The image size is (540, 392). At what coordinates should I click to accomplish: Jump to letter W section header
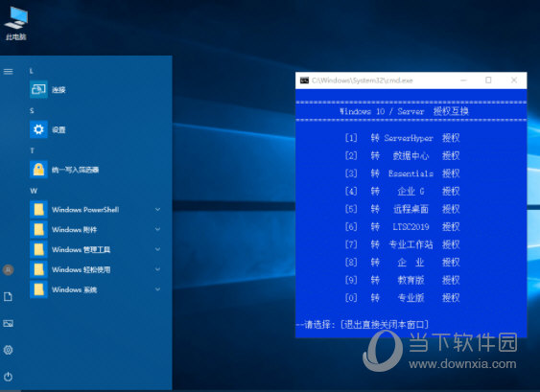pos(34,191)
